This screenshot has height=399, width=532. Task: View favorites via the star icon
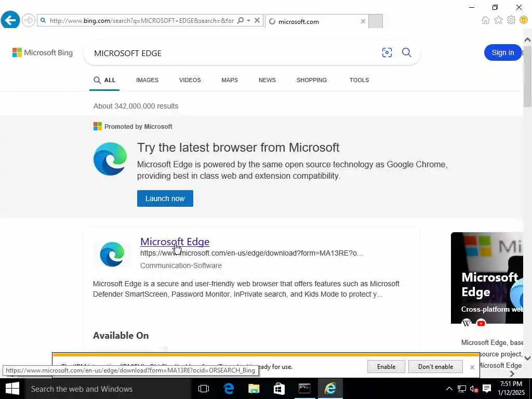tap(498, 20)
